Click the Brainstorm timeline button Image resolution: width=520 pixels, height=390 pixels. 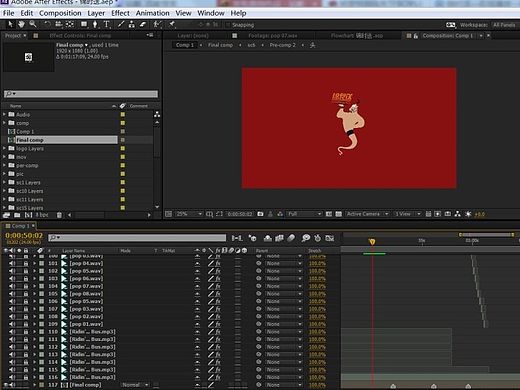[x=306, y=238]
